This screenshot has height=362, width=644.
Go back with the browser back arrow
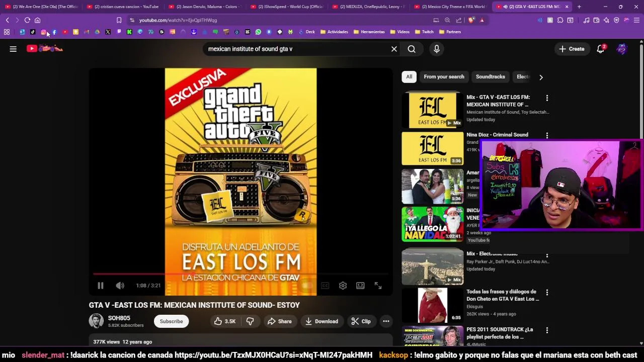point(7,20)
